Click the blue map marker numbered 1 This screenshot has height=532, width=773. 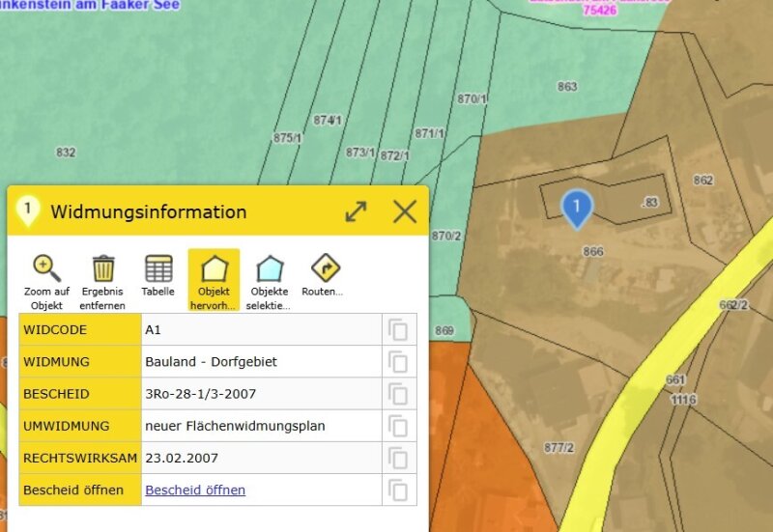[x=577, y=207]
